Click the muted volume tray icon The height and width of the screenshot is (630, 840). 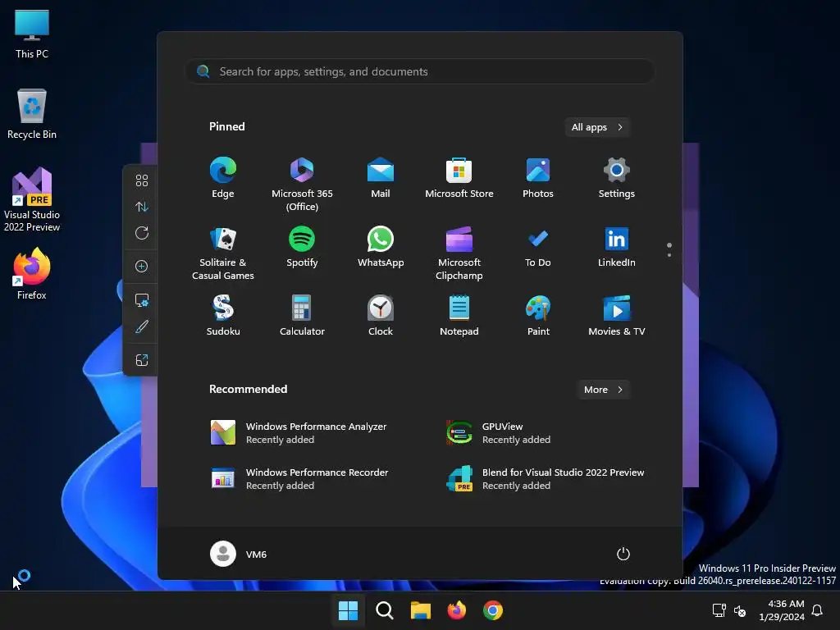coord(740,610)
